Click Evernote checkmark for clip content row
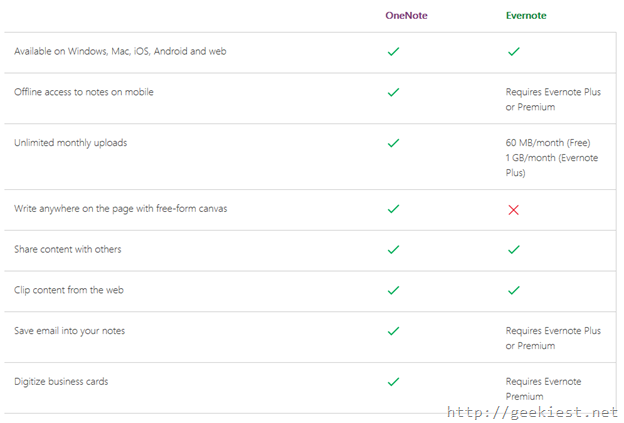The width and height of the screenshot is (624, 423). point(514,290)
